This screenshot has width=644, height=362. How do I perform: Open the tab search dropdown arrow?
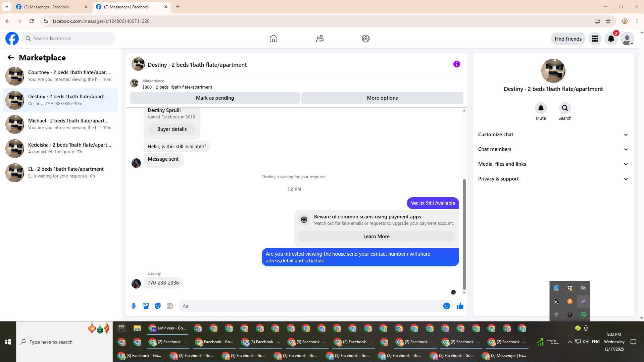(6, 7)
